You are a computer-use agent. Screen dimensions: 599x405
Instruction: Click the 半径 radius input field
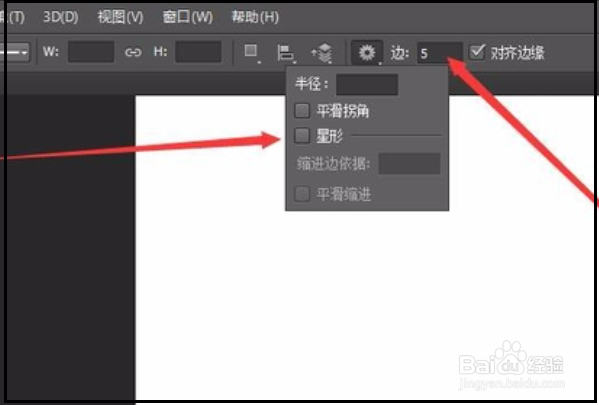point(367,84)
